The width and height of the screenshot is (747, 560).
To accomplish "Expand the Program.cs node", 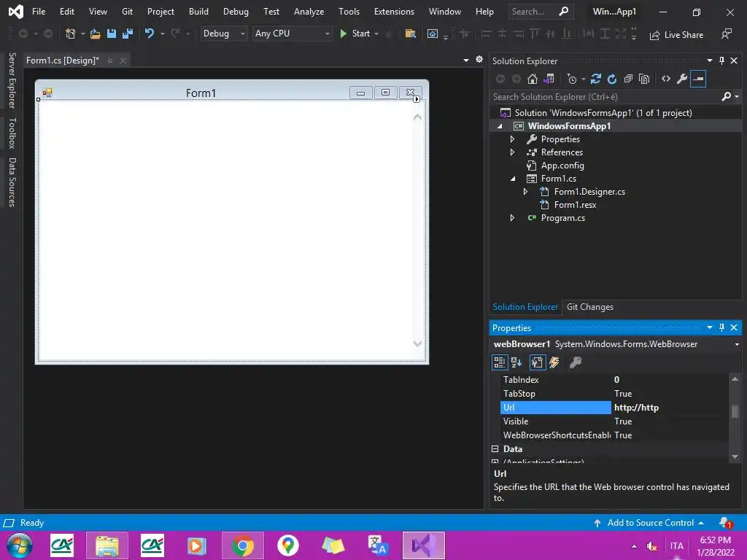I will point(512,218).
